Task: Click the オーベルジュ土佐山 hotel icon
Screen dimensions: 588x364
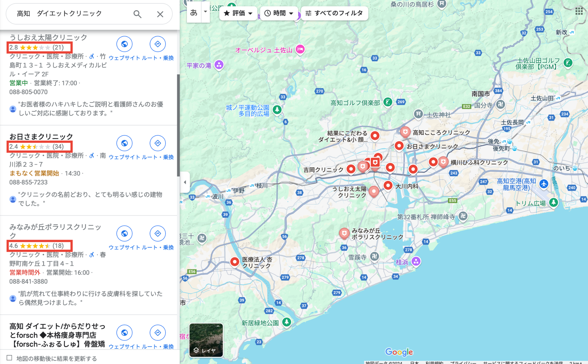Action: coord(300,49)
